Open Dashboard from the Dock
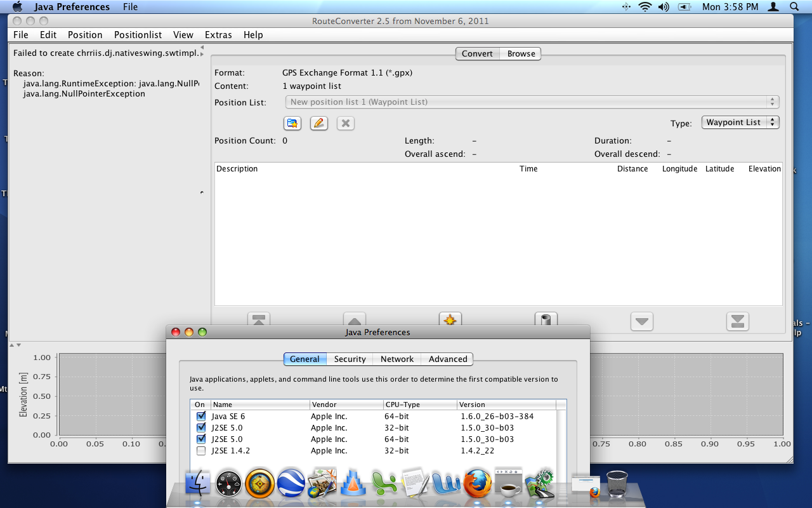Viewport: 812px width, 508px height. tap(229, 484)
